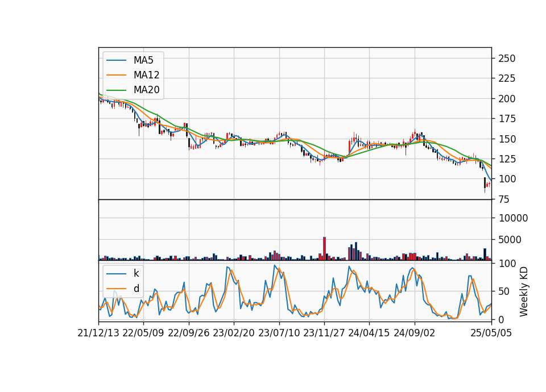Screen dimensions: 546x392
Task: Click the 200 price axis label
Action: (x=507, y=99)
